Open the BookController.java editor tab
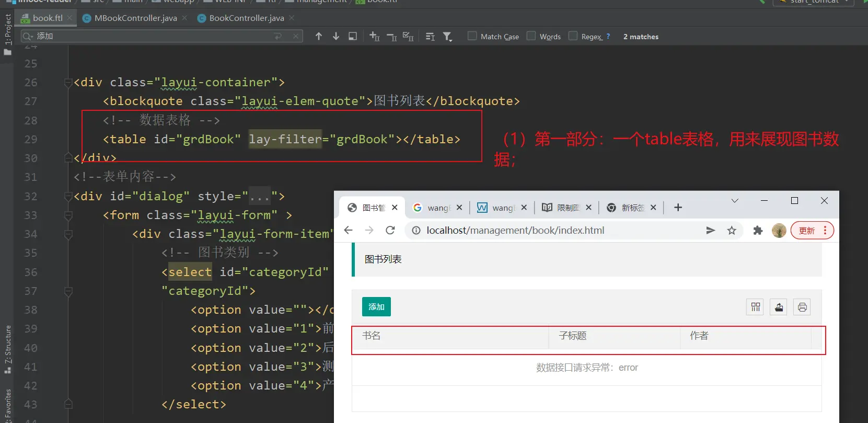Screen dimensions: 868x423 tap(246, 18)
